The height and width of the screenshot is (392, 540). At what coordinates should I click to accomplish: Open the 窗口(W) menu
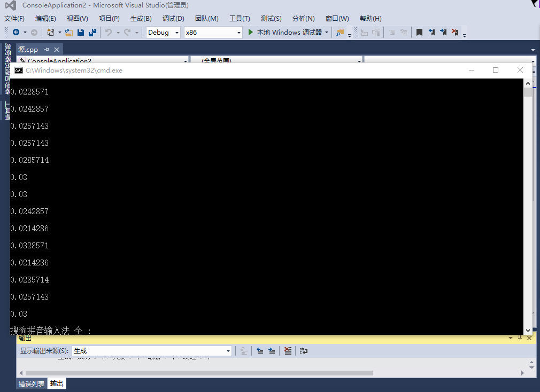(x=337, y=19)
